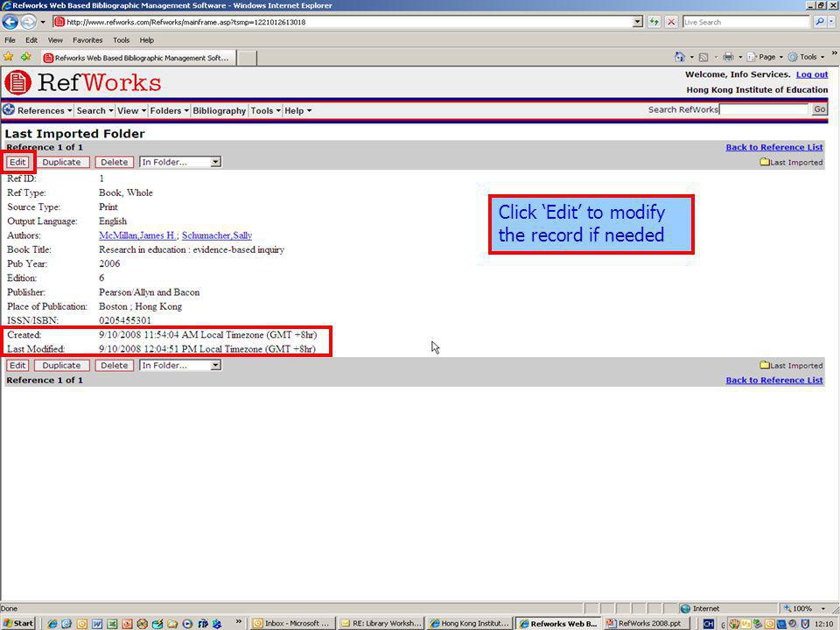Switch to Hong Kong Institut... taskbar window
Image resolution: width=840 pixels, height=630 pixels.
[x=470, y=624]
